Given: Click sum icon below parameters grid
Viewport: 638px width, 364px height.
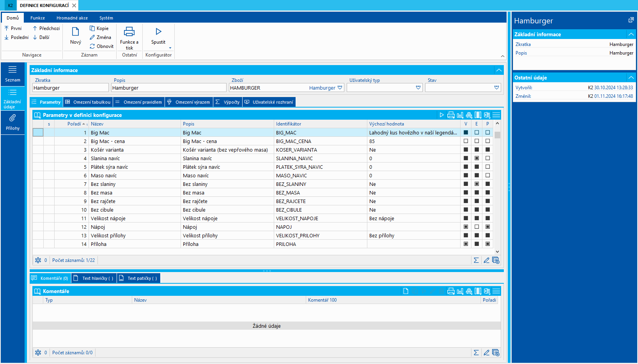Looking at the screenshot, I should click(476, 260).
